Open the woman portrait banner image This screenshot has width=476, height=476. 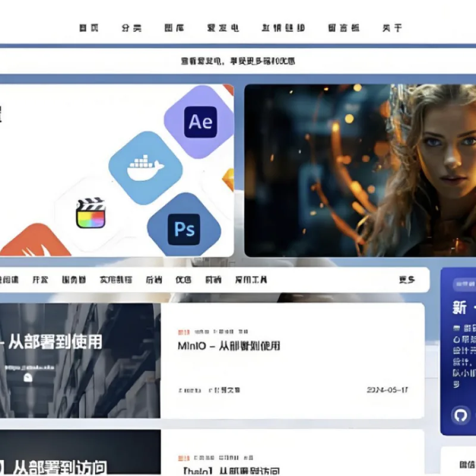coord(360,170)
